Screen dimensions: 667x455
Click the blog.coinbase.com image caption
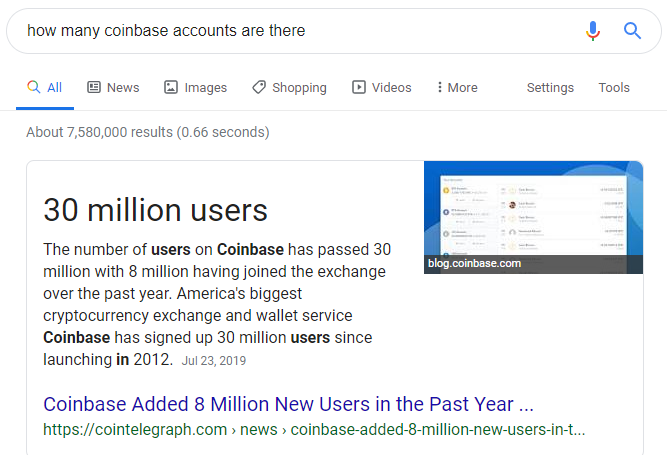tap(474, 264)
